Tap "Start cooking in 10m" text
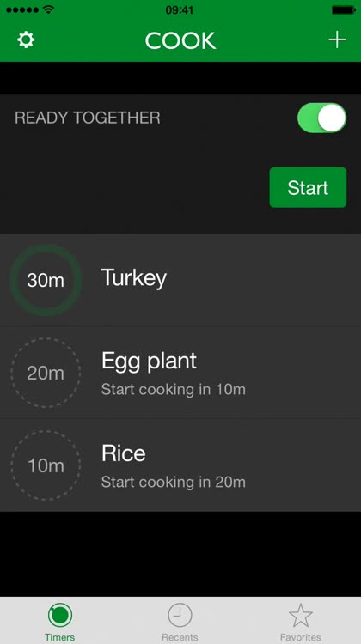The height and width of the screenshot is (644, 361). point(173,389)
